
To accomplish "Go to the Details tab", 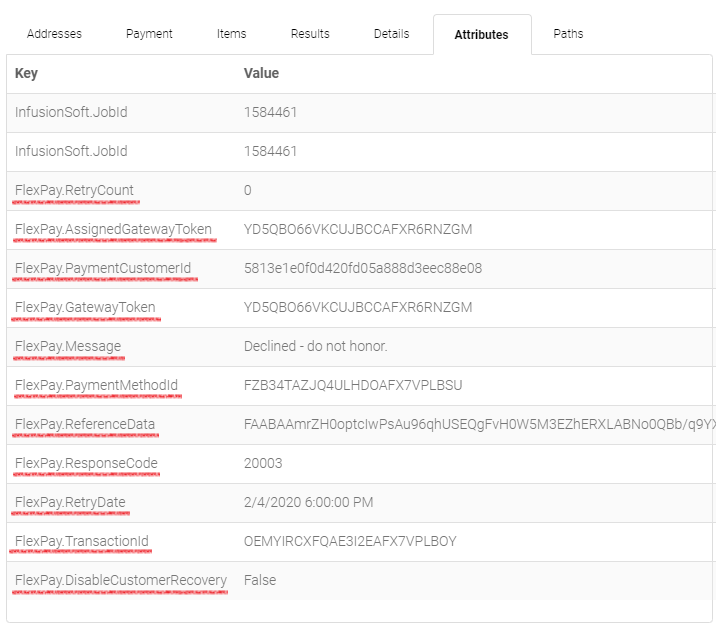I will tap(391, 34).
